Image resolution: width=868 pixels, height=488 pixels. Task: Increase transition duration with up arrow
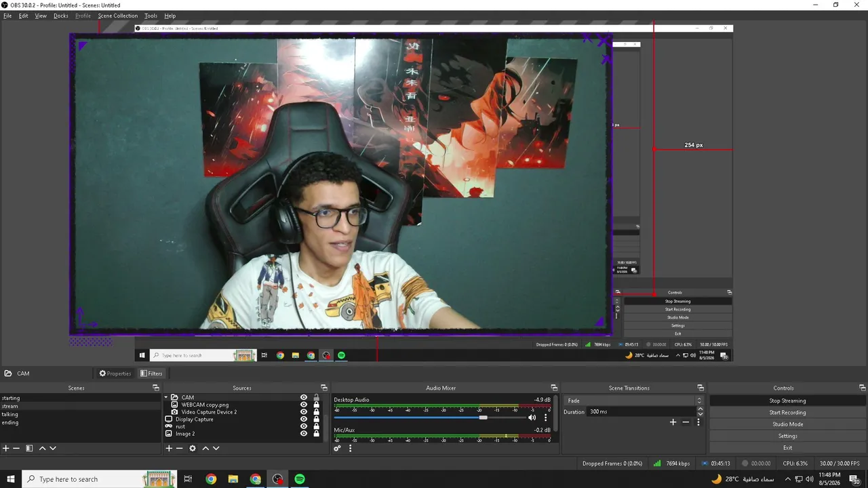click(701, 409)
